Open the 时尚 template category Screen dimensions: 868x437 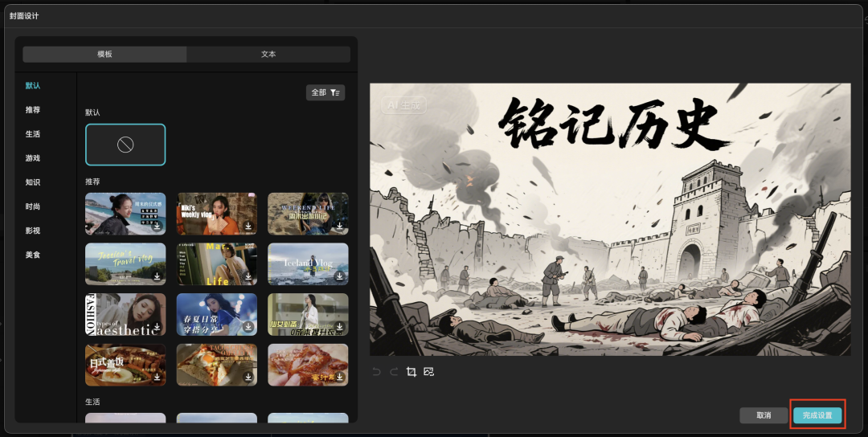point(33,206)
